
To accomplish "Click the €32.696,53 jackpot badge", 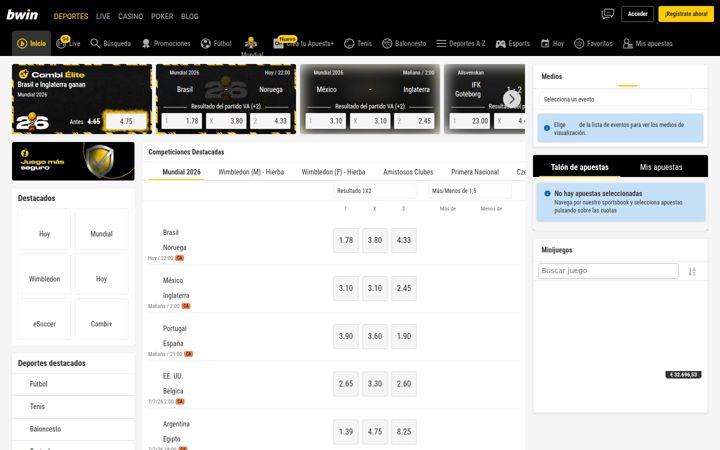I will tap(683, 375).
